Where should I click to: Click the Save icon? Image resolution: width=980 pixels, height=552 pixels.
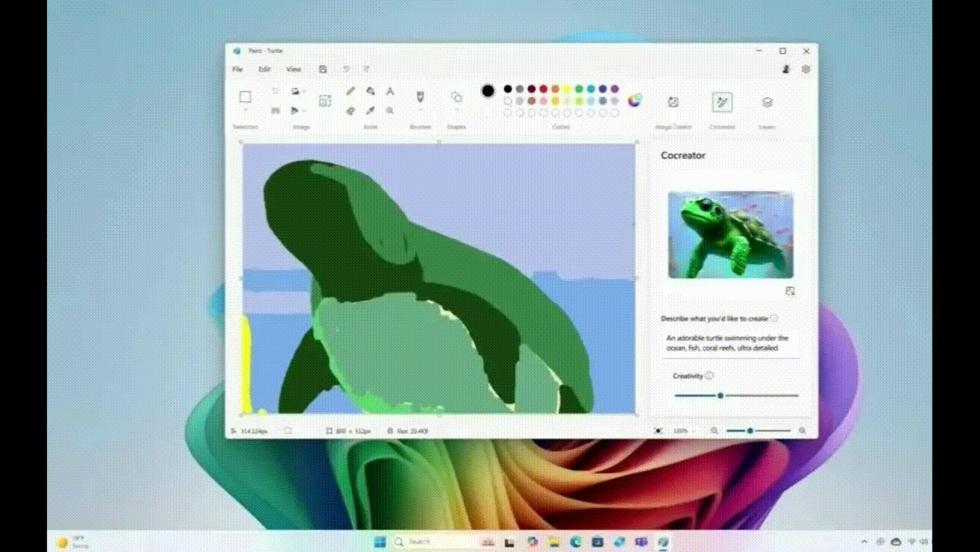coord(323,69)
